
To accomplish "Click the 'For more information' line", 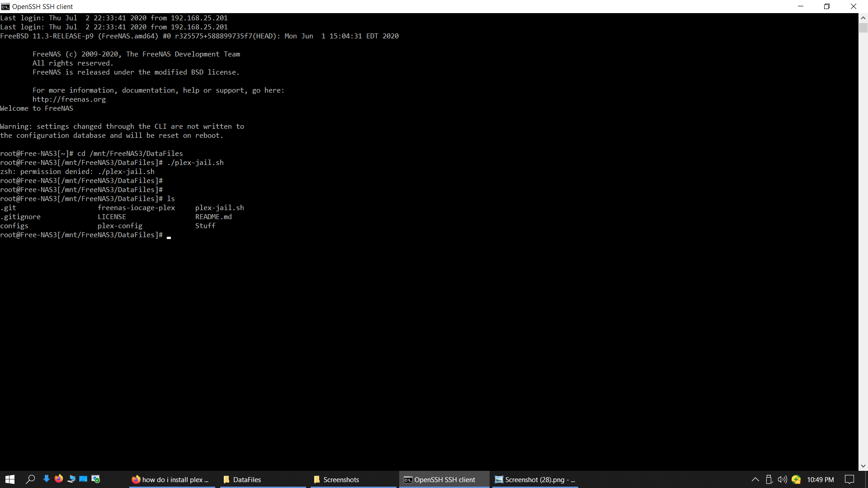I will tap(158, 90).
